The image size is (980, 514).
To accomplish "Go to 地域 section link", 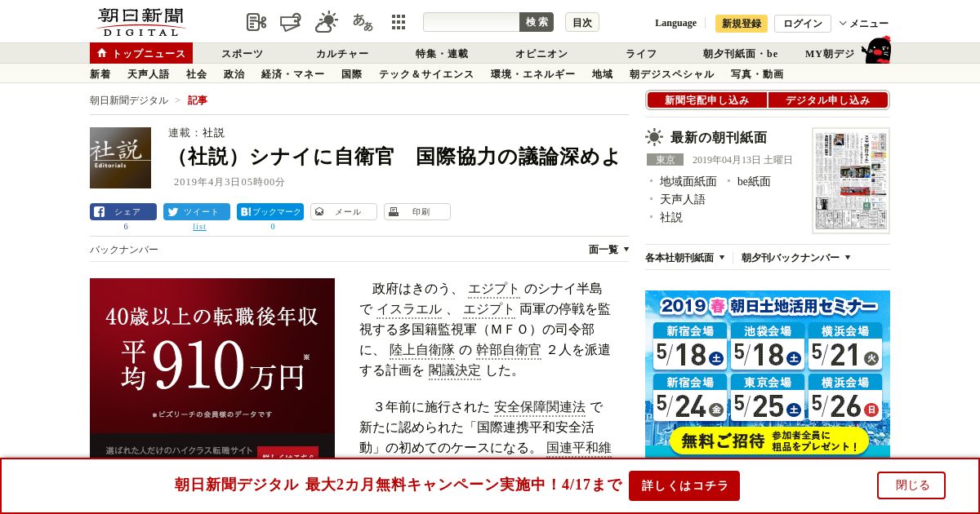I will click(x=603, y=74).
